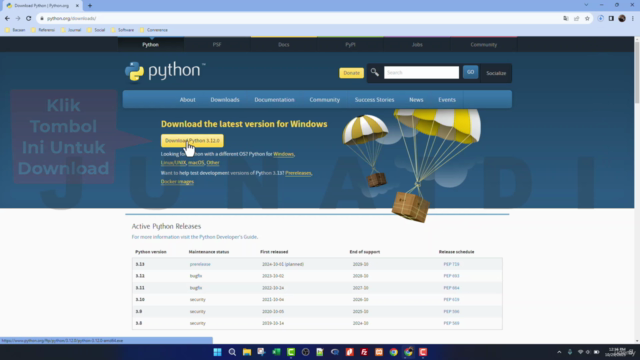Open the Docker images link
This screenshot has height=360, width=640.
177,182
